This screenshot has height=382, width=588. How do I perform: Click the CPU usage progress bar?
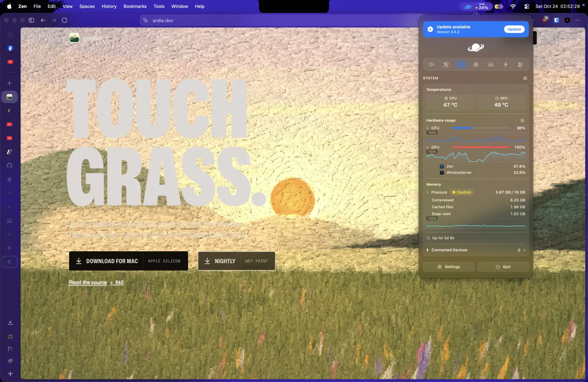click(x=481, y=128)
